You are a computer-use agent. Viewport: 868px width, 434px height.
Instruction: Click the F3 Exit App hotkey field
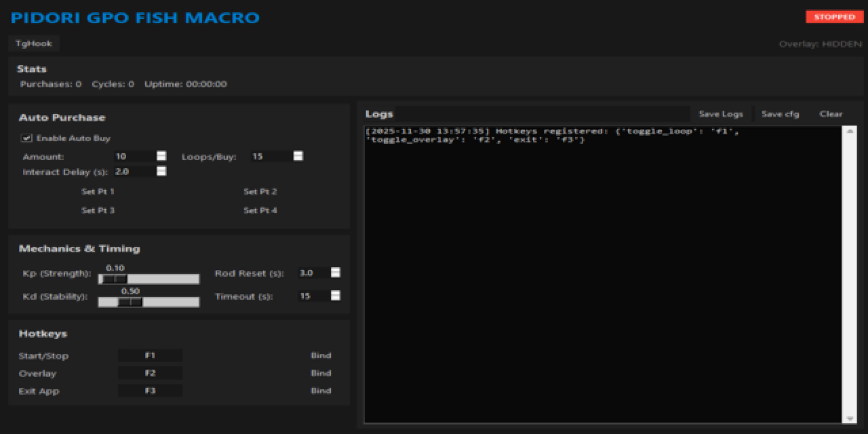click(150, 391)
